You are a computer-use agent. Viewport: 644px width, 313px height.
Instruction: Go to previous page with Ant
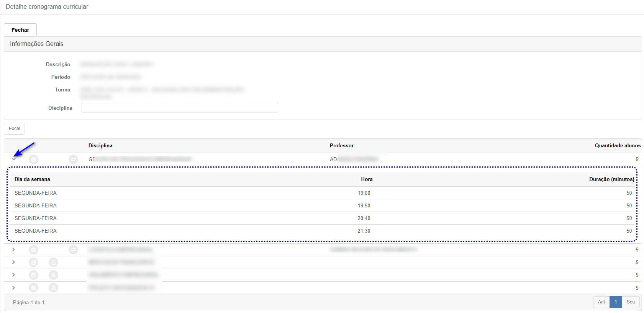[x=601, y=302]
